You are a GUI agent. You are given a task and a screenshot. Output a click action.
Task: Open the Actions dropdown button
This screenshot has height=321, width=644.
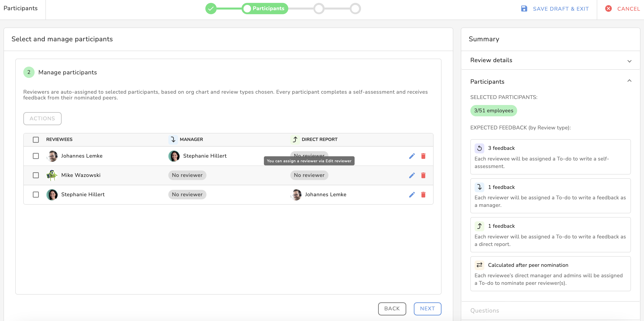(x=42, y=119)
